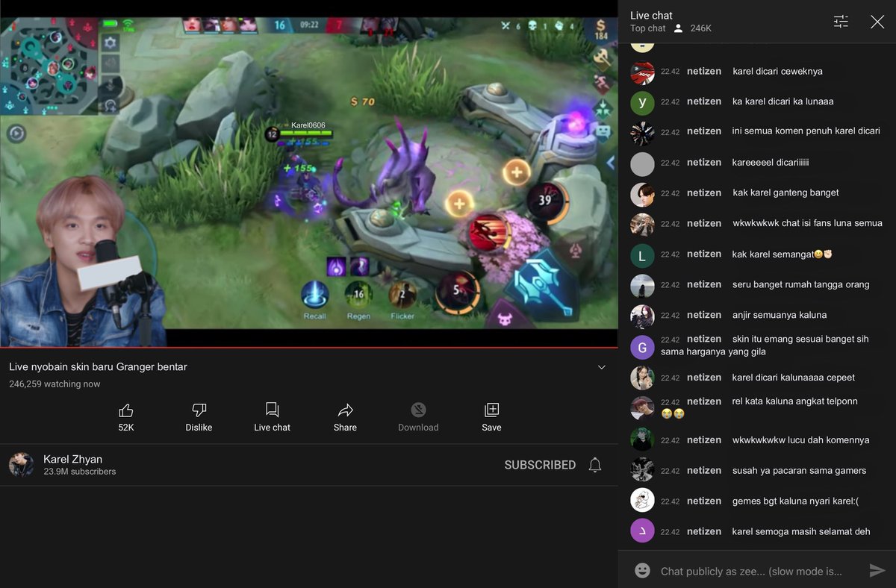Click the '23.9M subscribers' text
Image resolution: width=896 pixels, height=588 pixels.
click(80, 472)
